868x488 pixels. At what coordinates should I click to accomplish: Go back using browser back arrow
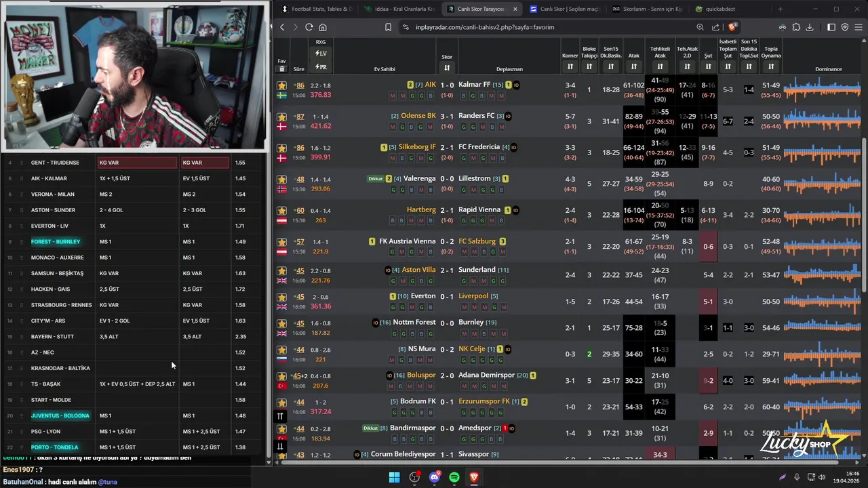tap(282, 27)
